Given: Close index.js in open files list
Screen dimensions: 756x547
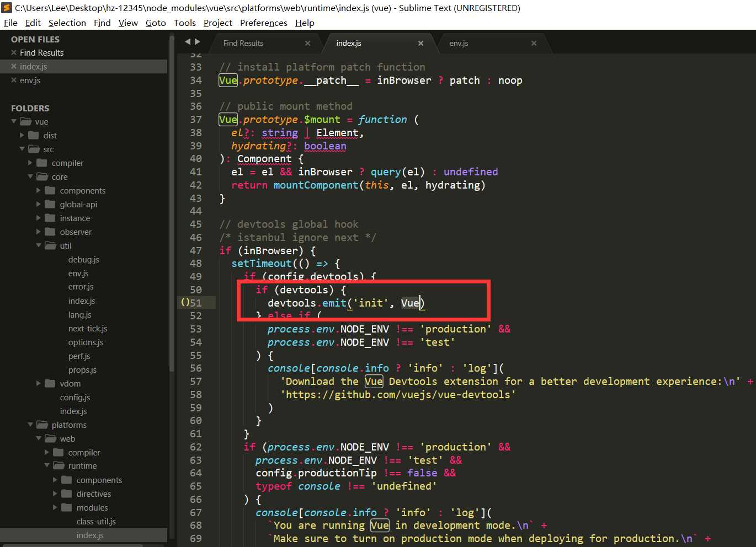Looking at the screenshot, I should pos(14,67).
